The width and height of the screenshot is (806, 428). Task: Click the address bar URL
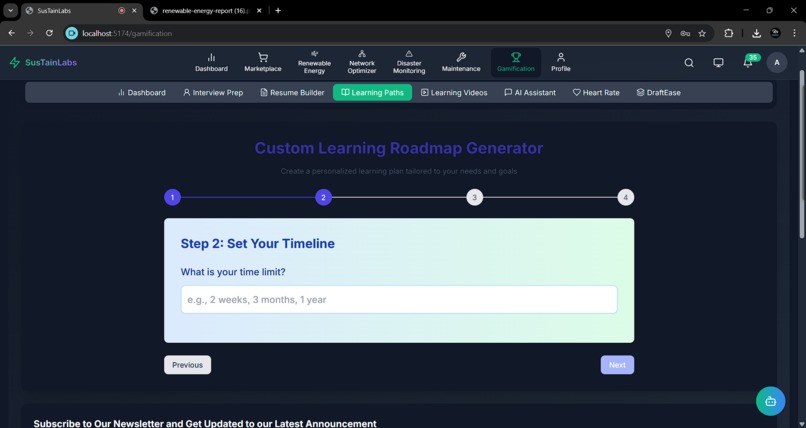[127, 33]
